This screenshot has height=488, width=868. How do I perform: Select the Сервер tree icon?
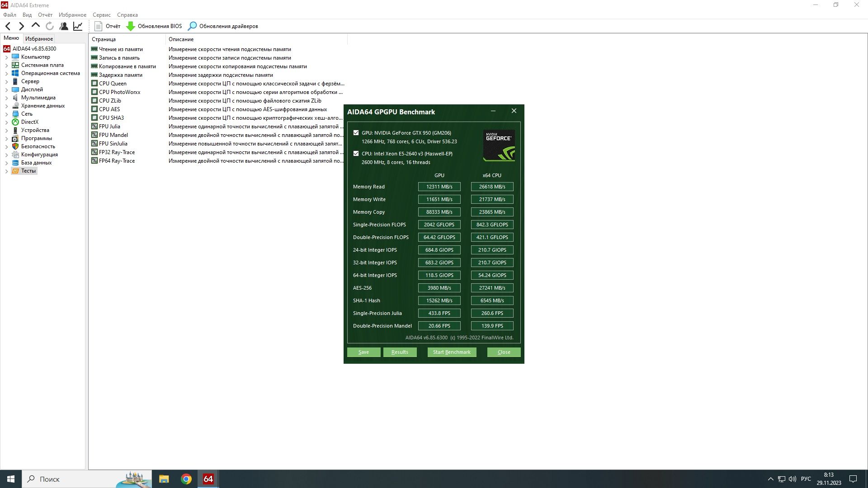15,81
